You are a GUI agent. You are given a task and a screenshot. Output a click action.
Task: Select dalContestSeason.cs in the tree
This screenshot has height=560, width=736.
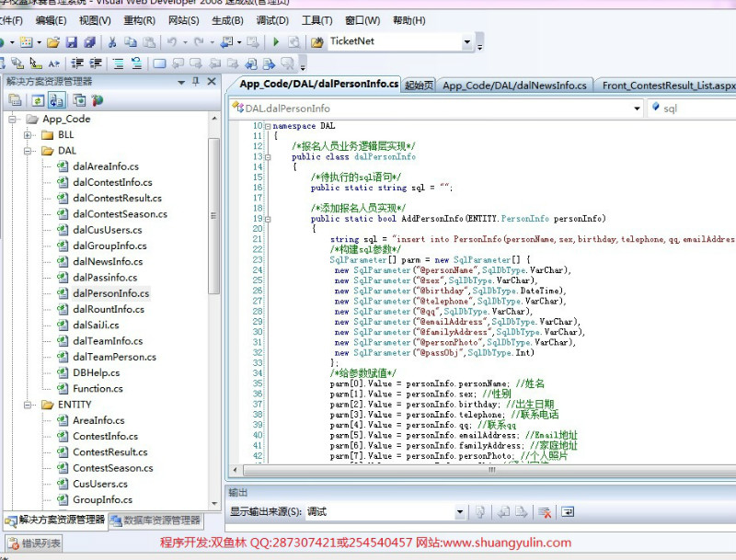click(121, 214)
